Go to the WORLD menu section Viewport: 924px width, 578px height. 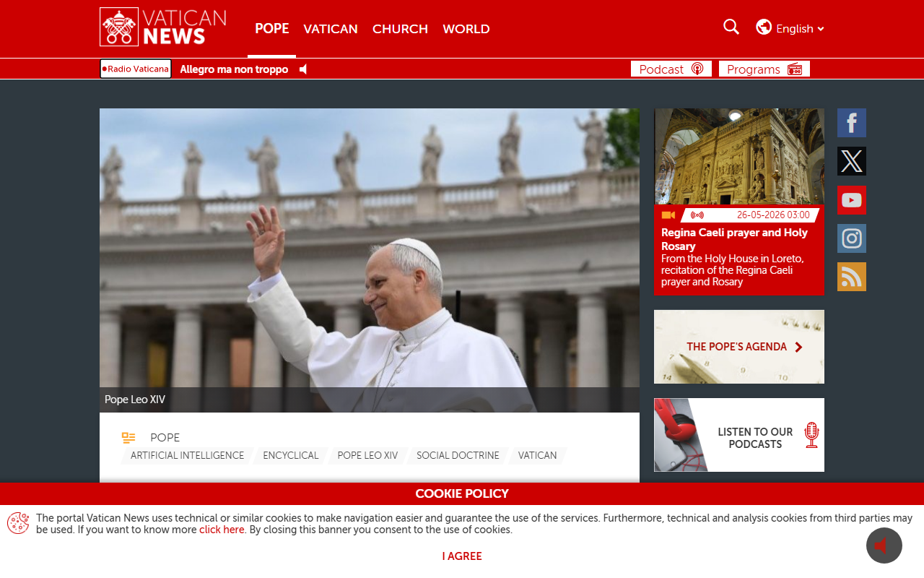(466, 29)
